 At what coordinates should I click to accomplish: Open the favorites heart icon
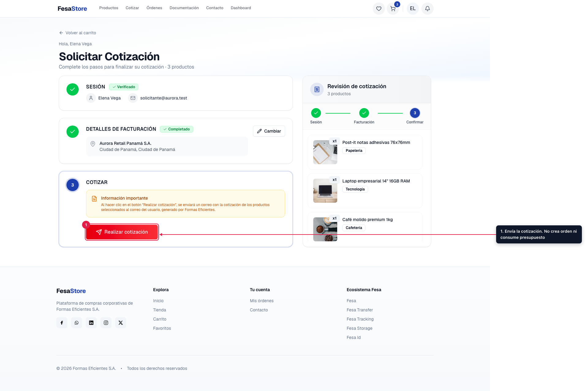coord(379,9)
